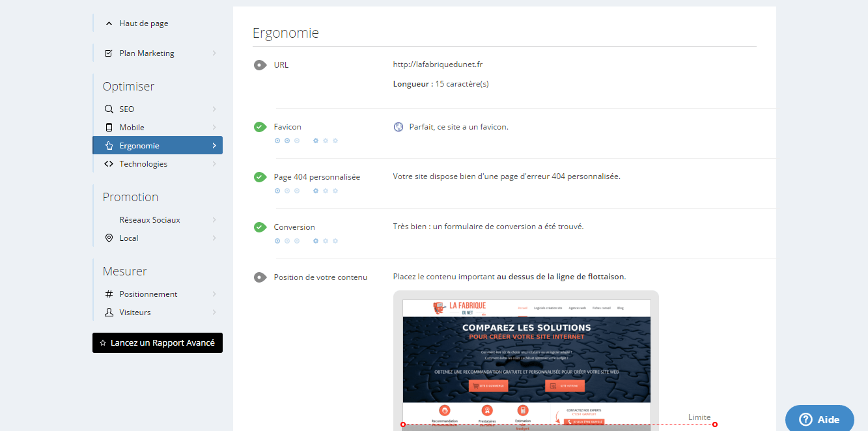Click the Promotion sidebar heading
This screenshot has height=431, width=868.
click(130, 197)
